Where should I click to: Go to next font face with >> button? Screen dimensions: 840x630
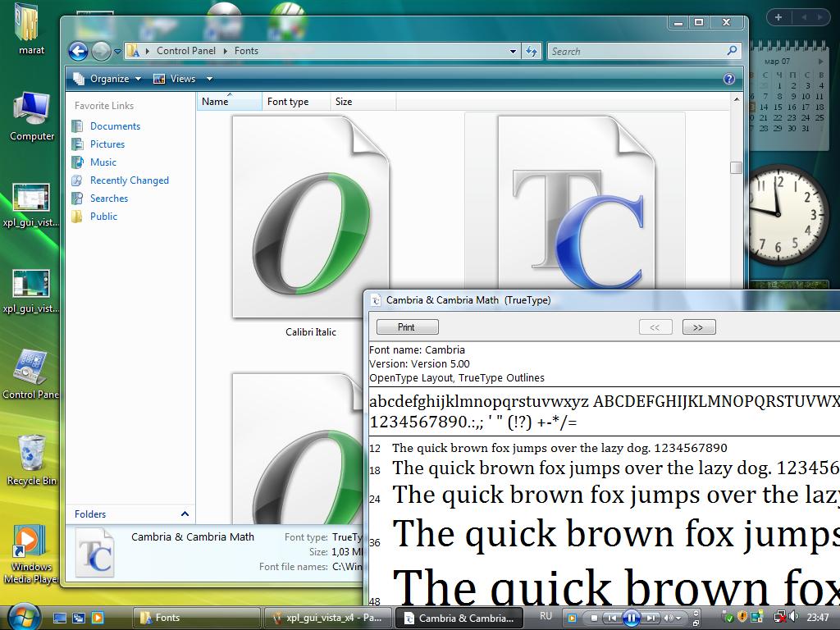[x=699, y=327]
